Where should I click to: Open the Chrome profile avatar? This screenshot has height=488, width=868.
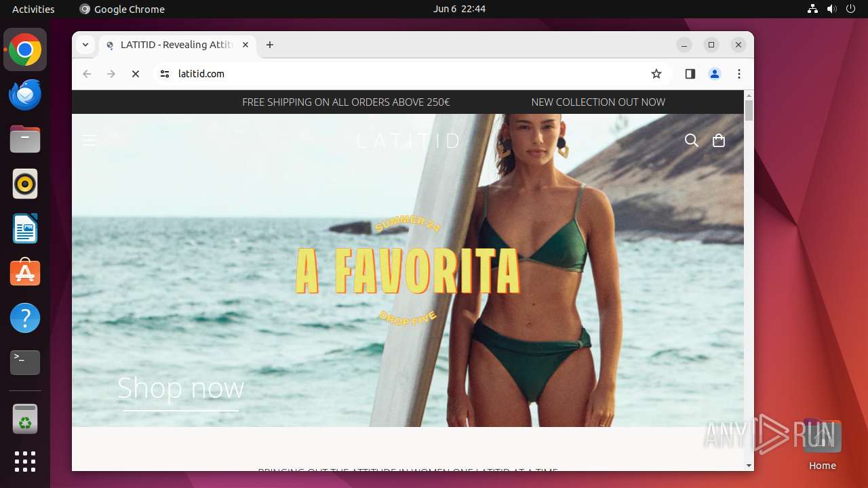pos(715,74)
